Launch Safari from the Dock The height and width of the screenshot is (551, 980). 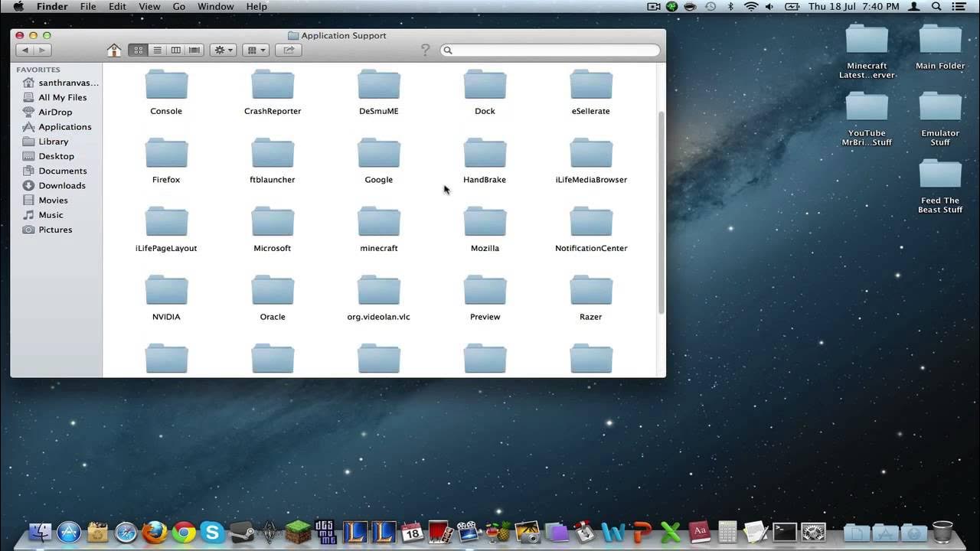pos(126,532)
